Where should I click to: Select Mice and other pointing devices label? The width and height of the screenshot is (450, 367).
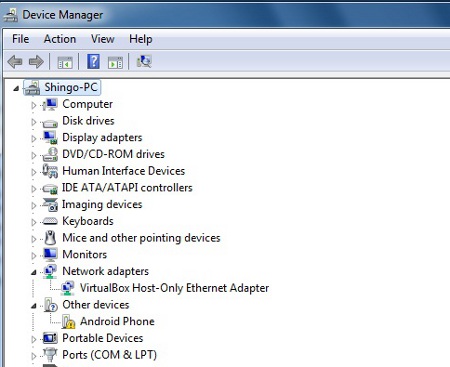pos(141,238)
